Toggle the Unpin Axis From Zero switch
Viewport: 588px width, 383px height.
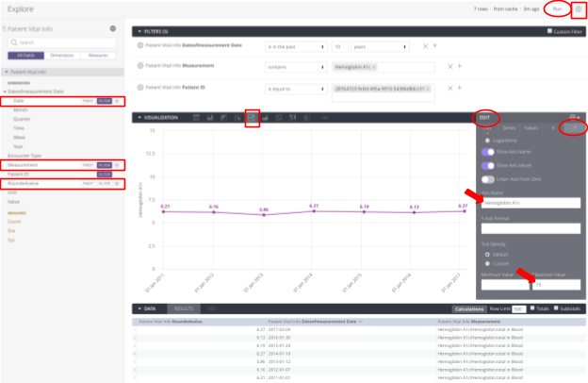[488, 178]
